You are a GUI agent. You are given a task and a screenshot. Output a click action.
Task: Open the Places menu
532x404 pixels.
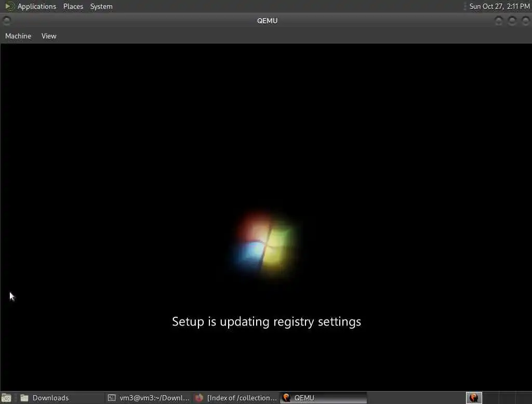[73, 6]
